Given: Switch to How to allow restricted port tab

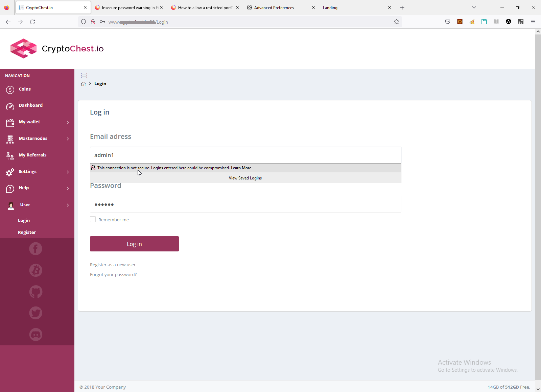Looking at the screenshot, I should pos(205,7).
